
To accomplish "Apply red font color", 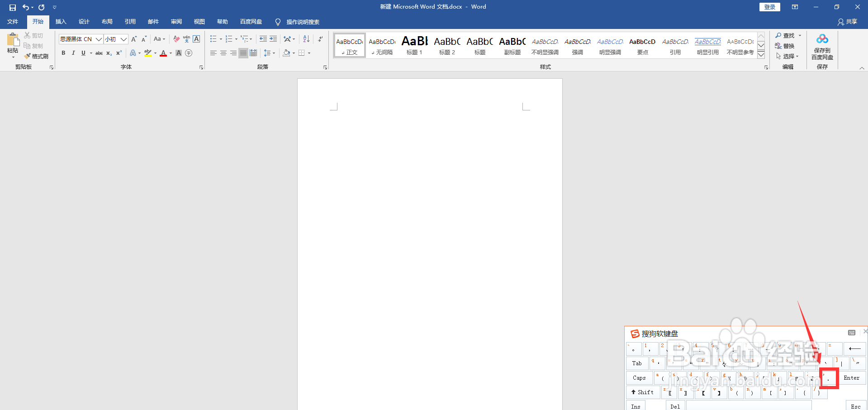I will (x=163, y=53).
